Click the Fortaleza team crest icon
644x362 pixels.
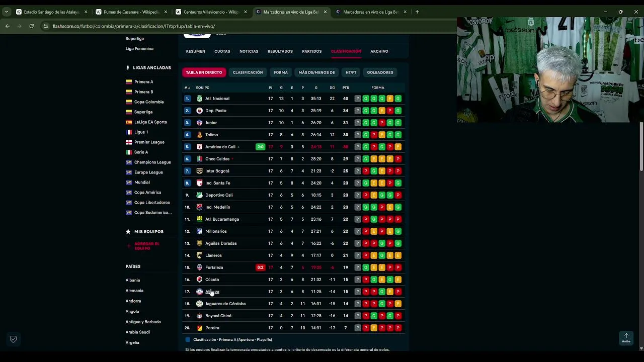(x=199, y=267)
